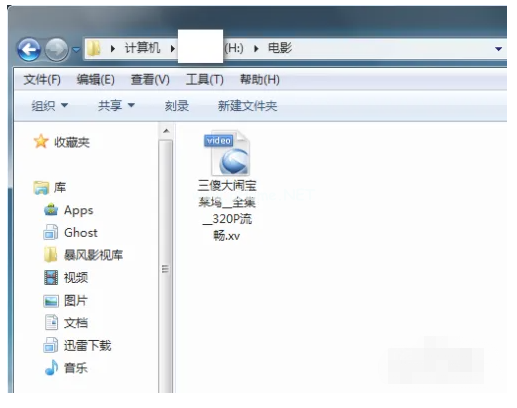Click 新建文件夹 to create a folder
517x408 pixels.
[247, 106]
